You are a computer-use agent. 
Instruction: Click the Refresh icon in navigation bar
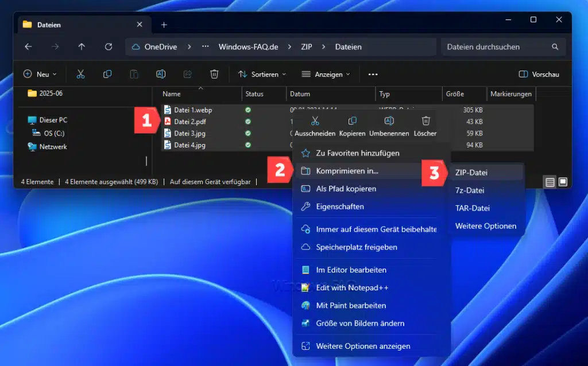109,47
